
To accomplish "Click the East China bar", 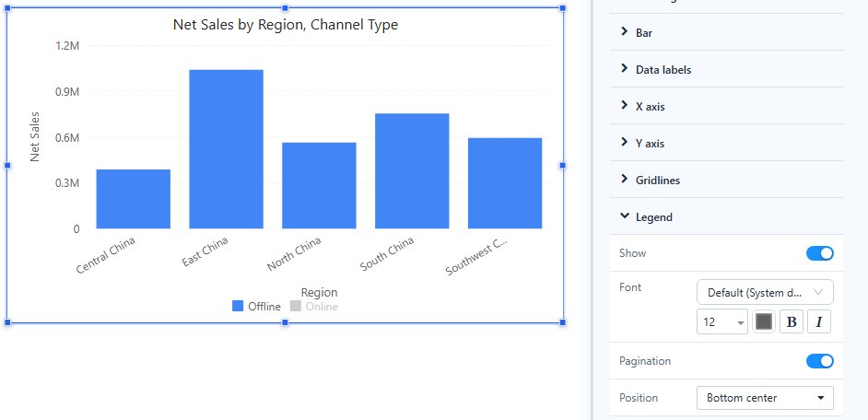I will coord(227,149).
